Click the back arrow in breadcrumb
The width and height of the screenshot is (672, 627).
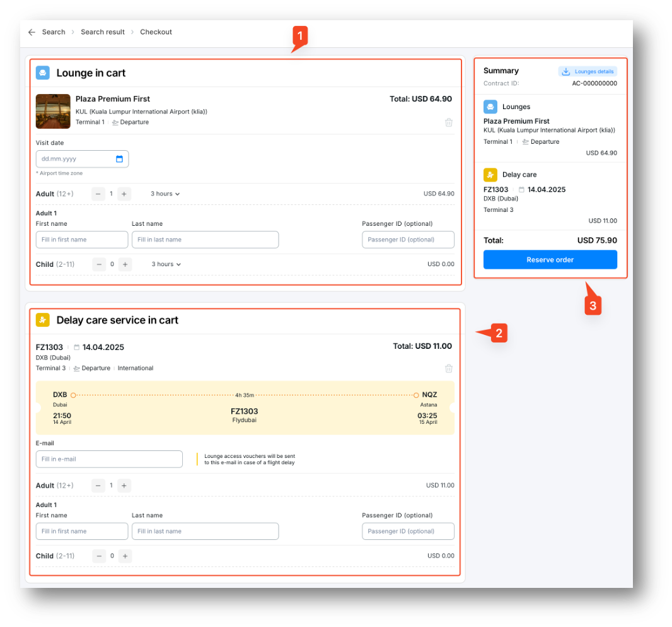click(x=32, y=32)
